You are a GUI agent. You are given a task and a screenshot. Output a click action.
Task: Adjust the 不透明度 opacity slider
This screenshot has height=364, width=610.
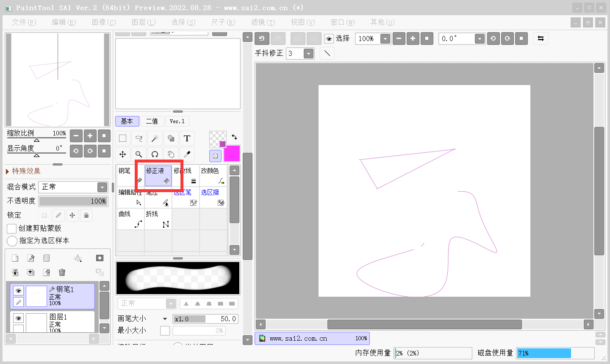(73, 201)
